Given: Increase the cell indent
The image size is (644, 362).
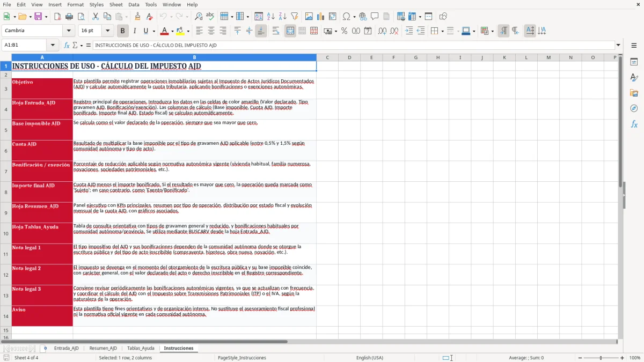Looking at the screenshot, I should [409, 31].
